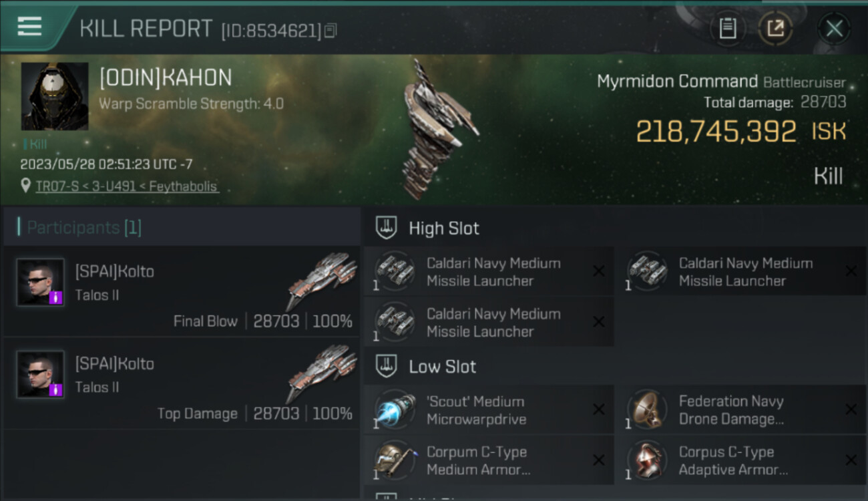Click the Myrmidon Command ship image
This screenshot has height=501, width=868.
(x=437, y=130)
